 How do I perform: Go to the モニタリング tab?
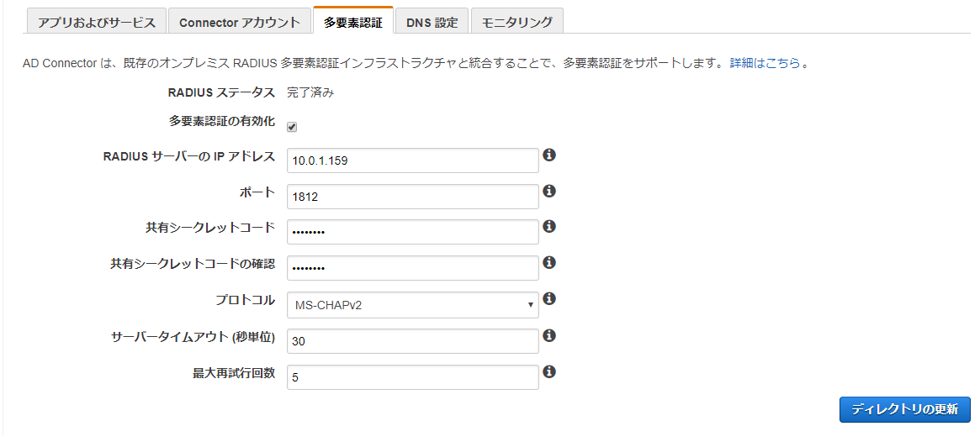[x=516, y=23]
